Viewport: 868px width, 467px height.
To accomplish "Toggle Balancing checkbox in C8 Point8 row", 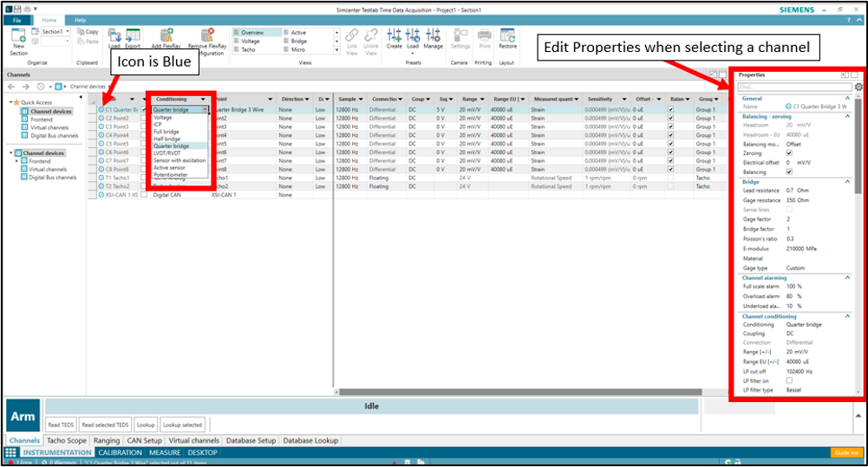I will click(671, 169).
